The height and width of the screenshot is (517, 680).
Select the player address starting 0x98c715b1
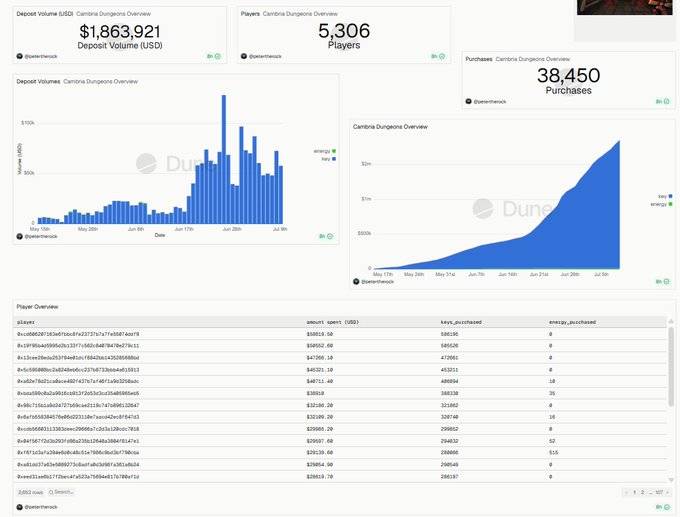[78, 406]
